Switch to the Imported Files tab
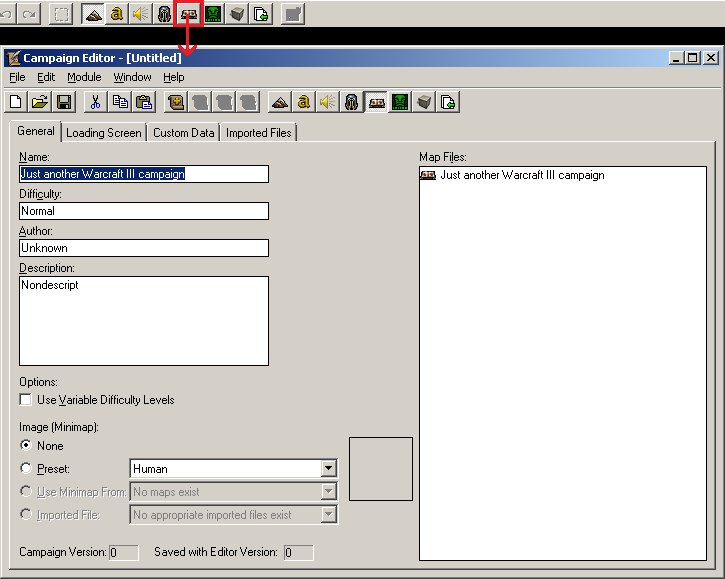Viewport: 725px width, 579px height. [x=258, y=133]
